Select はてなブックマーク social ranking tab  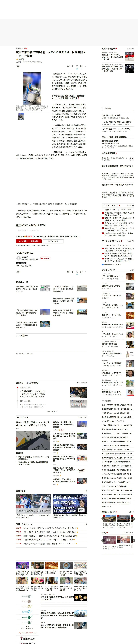[126, 245]
